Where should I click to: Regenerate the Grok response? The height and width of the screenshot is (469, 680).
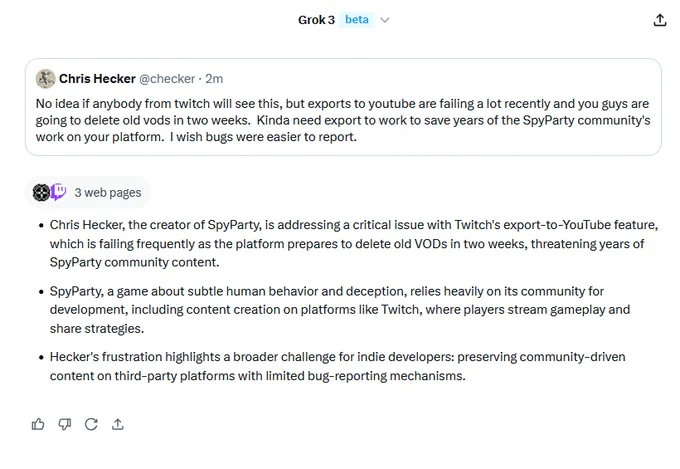(x=91, y=424)
